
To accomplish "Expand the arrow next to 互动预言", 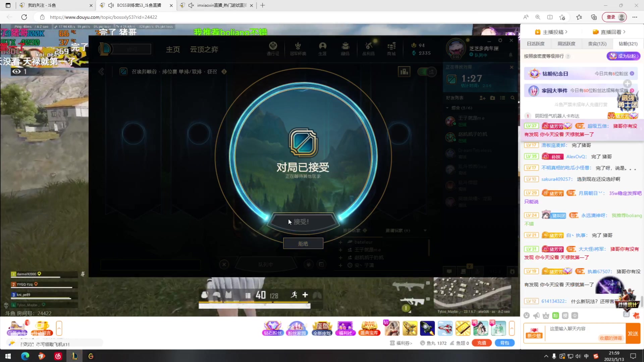I will (59, 328).
